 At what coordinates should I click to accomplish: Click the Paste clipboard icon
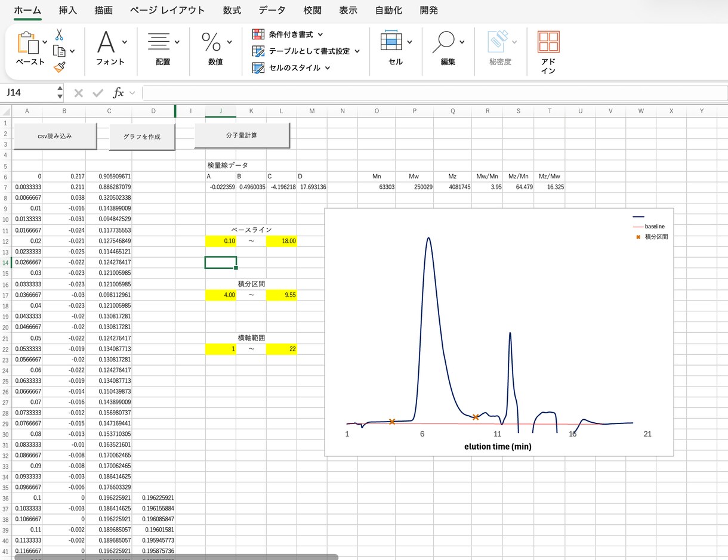click(x=27, y=43)
